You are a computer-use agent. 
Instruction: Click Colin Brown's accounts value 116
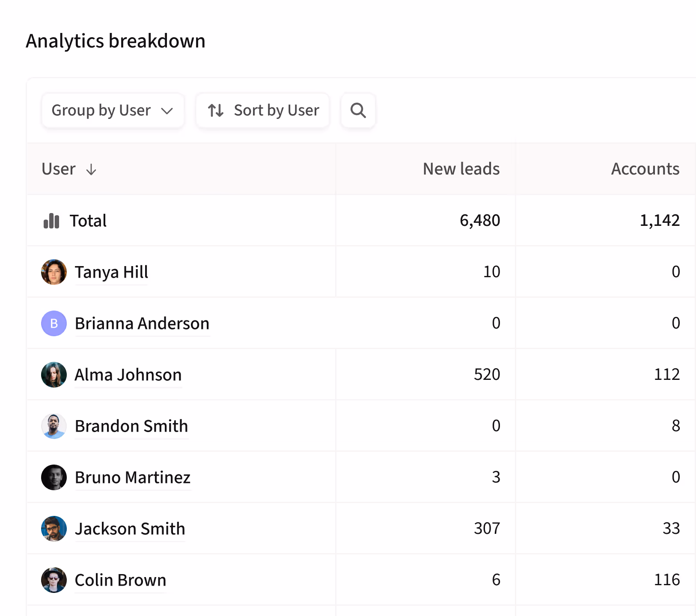tap(667, 580)
